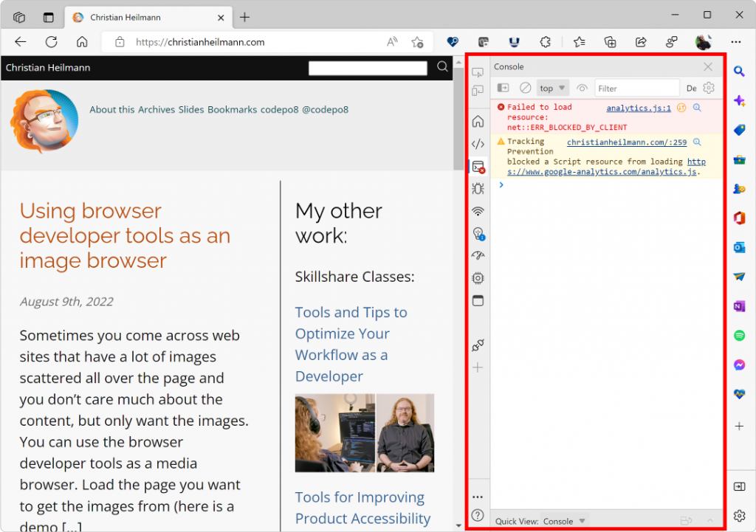
Task: Open Edge Settings and more menu
Action: pos(736,42)
